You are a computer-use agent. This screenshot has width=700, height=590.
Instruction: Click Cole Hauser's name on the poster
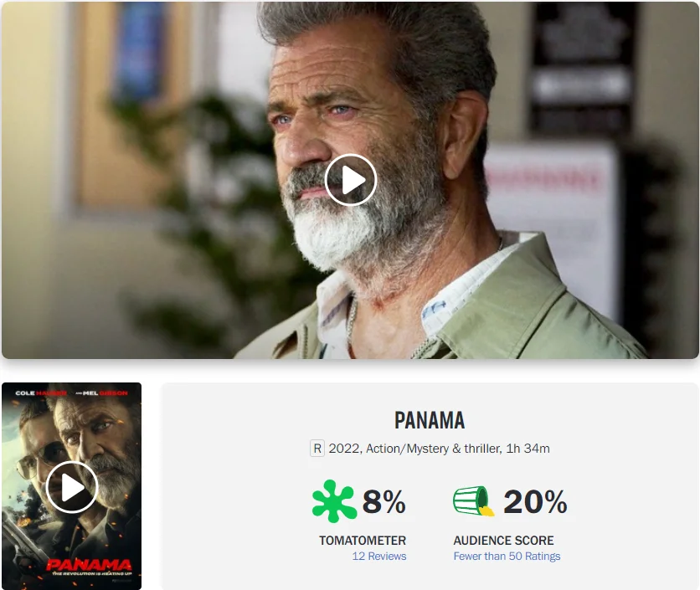(41, 392)
